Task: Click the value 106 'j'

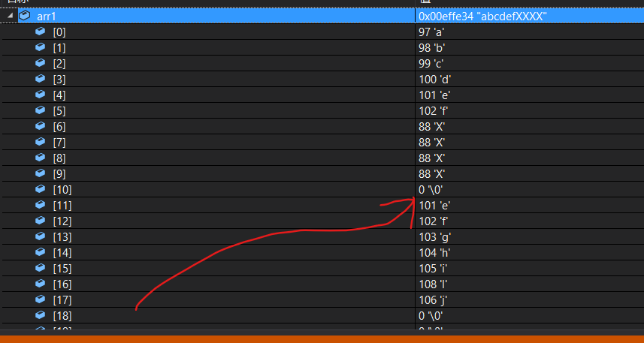Action: pos(434,300)
